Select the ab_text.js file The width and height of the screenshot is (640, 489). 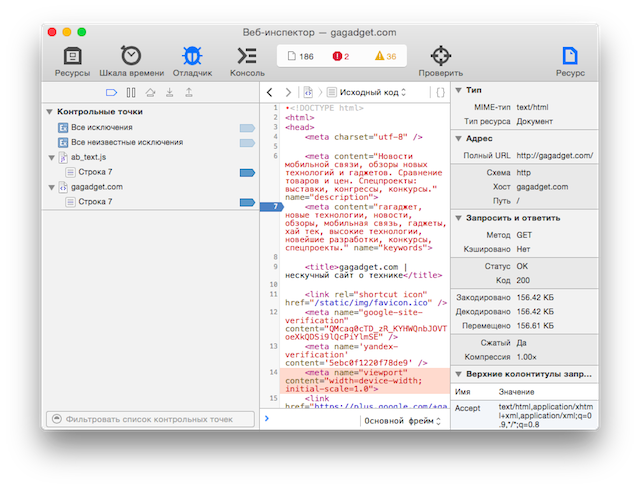pyautogui.click(x=88, y=157)
